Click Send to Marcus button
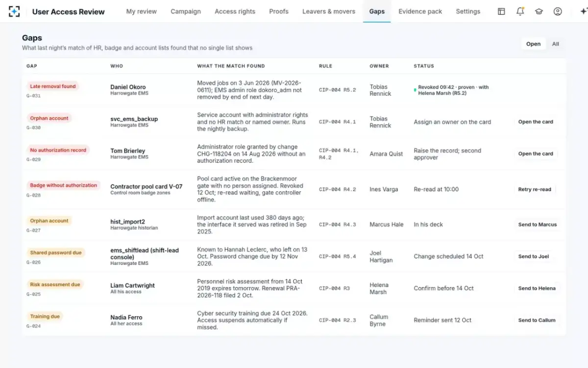Viewport: 588px width, 368px height. pyautogui.click(x=538, y=224)
